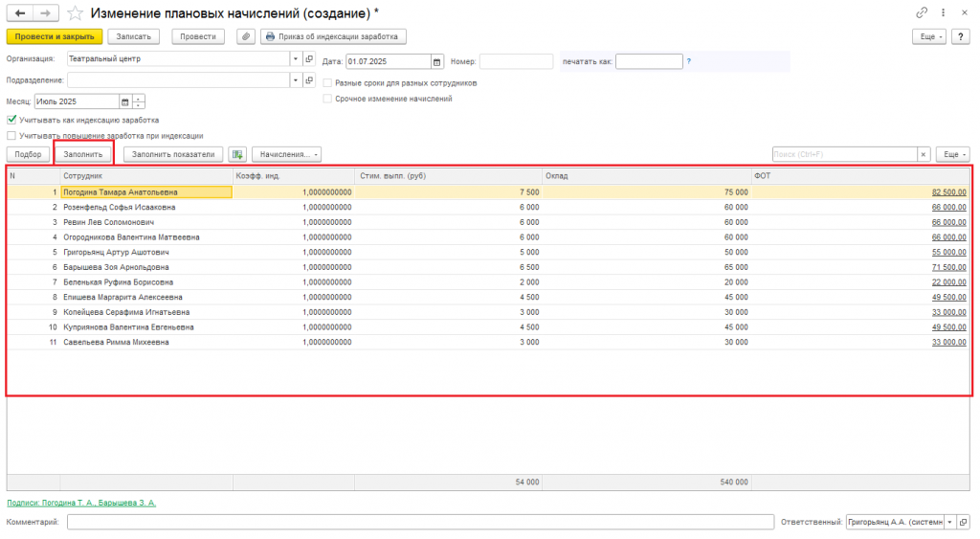Clear the search field with X
Screen dimensions: 980x539
point(924,154)
